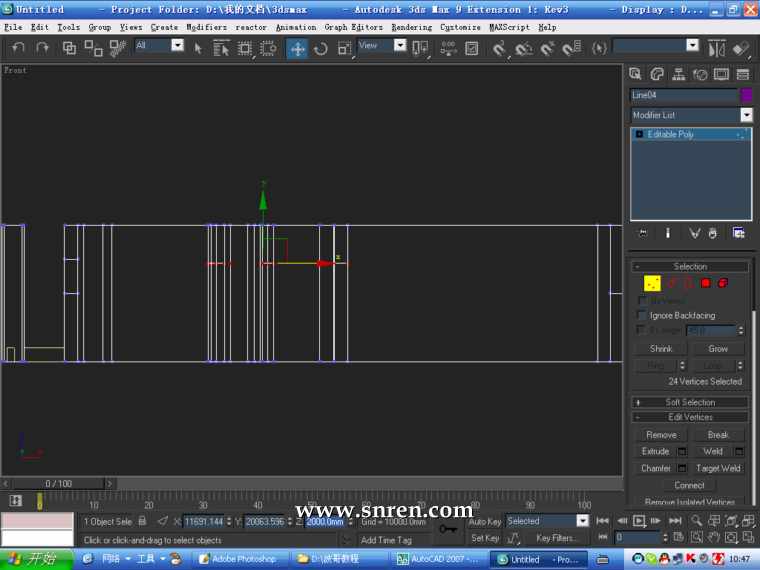
Task: Activate the Select and Scale tool
Action: pos(345,48)
